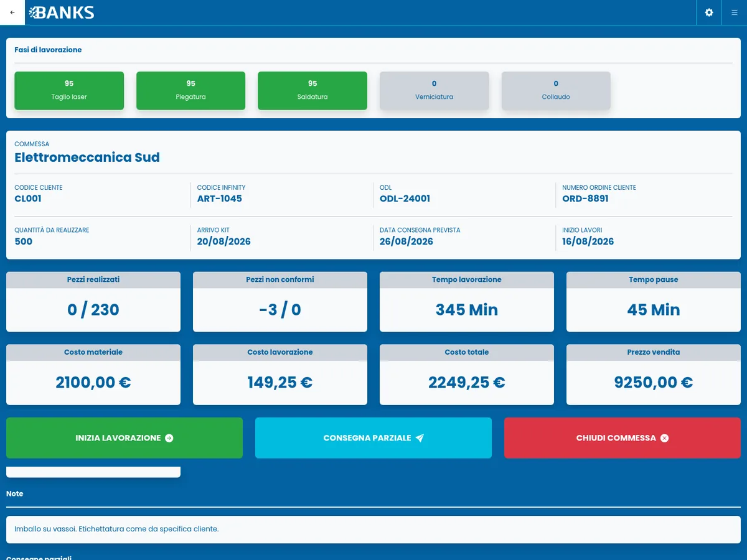Select the Piegatura phase
Image resolution: width=747 pixels, height=560 pixels.
pos(190,91)
